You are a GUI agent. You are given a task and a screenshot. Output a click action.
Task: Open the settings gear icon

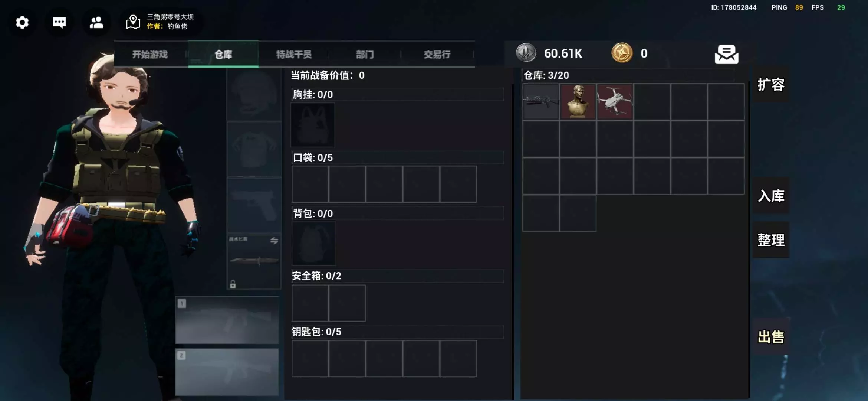(x=22, y=23)
